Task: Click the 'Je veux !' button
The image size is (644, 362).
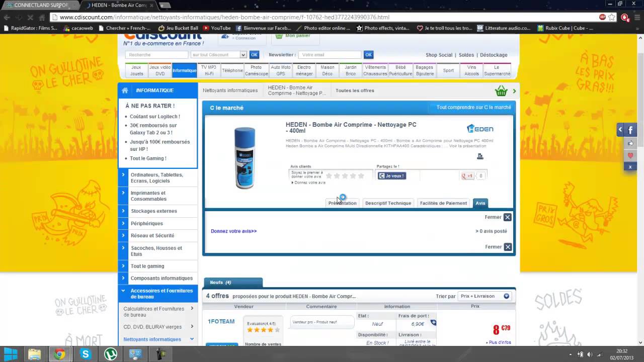Action: click(x=392, y=176)
